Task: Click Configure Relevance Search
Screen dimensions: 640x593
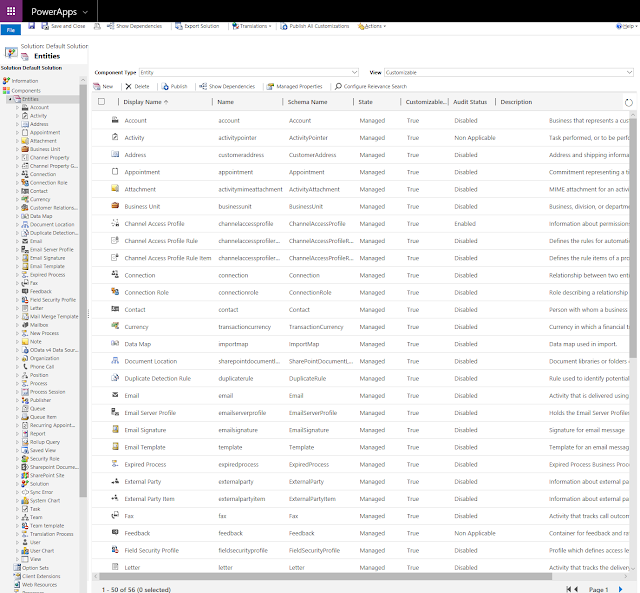Action: click(371, 86)
